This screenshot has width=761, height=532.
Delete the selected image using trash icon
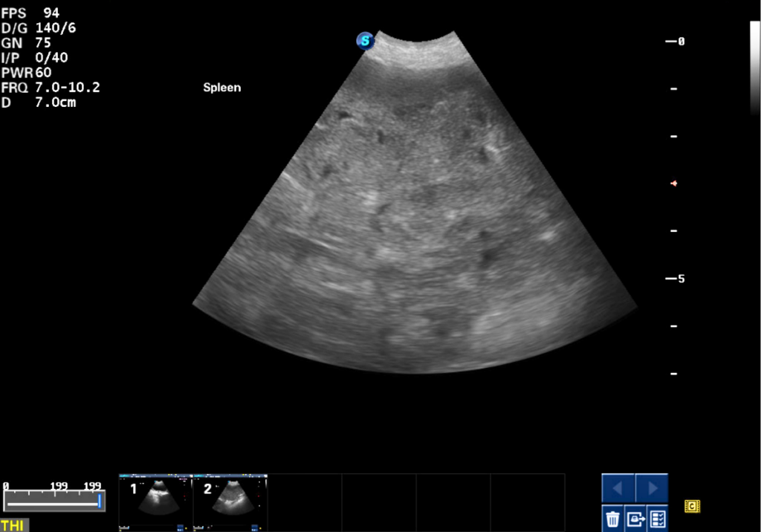coord(612,519)
